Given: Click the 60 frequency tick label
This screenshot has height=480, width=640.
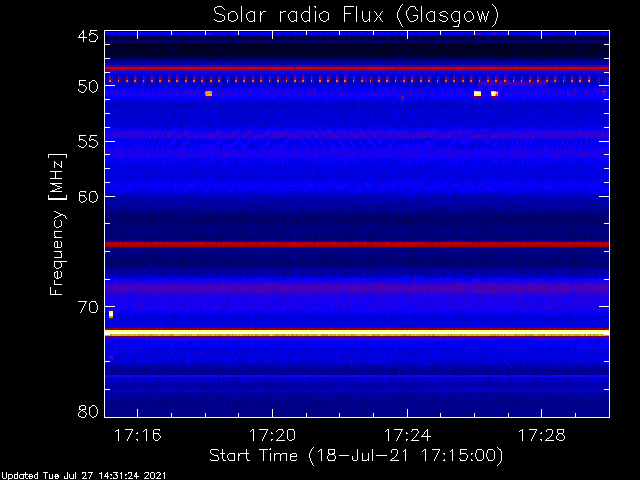Looking at the screenshot, I should (x=88, y=197).
